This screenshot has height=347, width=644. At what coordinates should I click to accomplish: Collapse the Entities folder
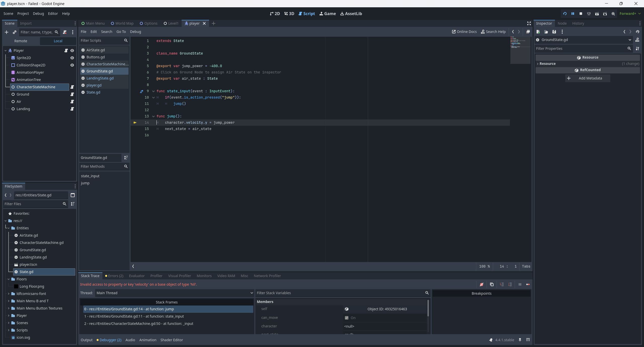coord(9,228)
